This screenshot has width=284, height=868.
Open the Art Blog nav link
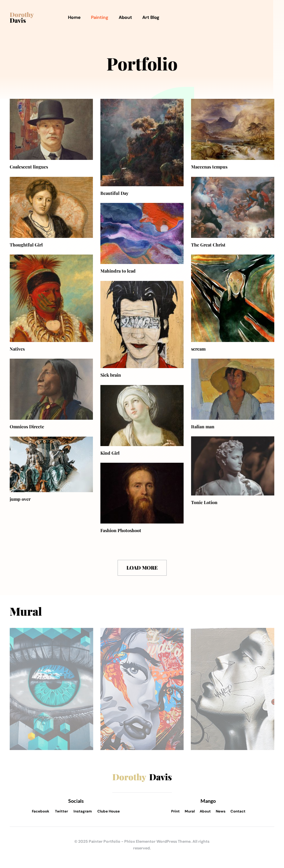coord(150,17)
